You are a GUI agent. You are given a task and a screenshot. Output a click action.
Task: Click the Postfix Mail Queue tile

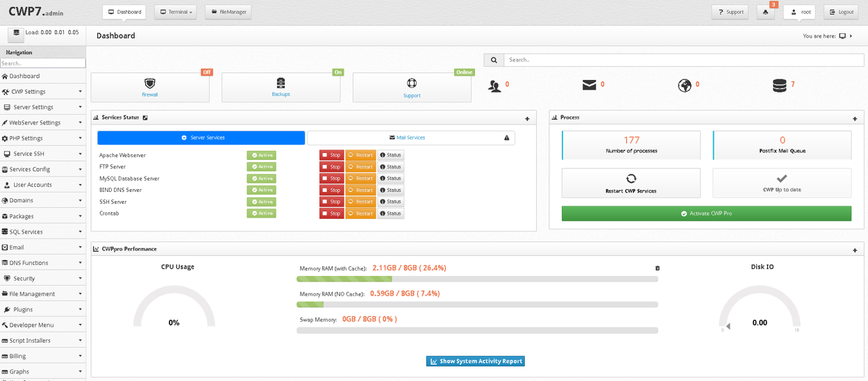tap(783, 145)
